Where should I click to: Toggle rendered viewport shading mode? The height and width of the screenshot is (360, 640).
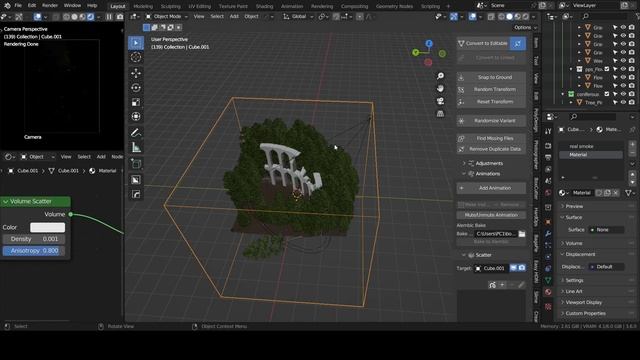click(526, 17)
